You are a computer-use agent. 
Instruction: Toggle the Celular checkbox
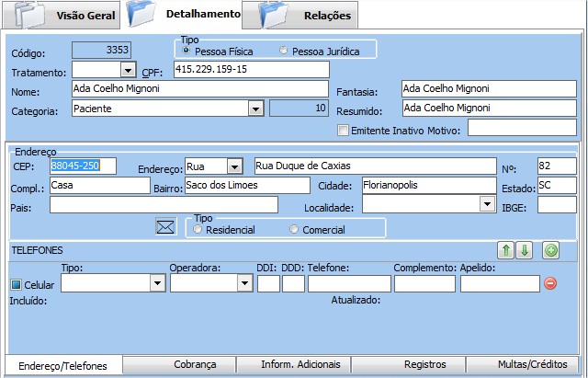pyautogui.click(x=16, y=284)
